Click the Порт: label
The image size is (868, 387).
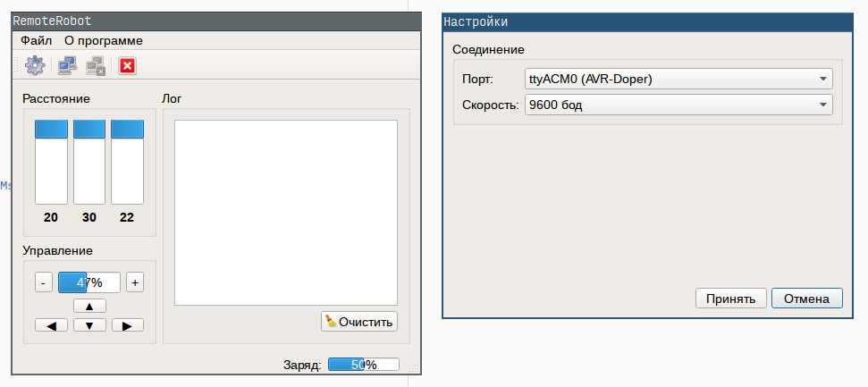477,80
